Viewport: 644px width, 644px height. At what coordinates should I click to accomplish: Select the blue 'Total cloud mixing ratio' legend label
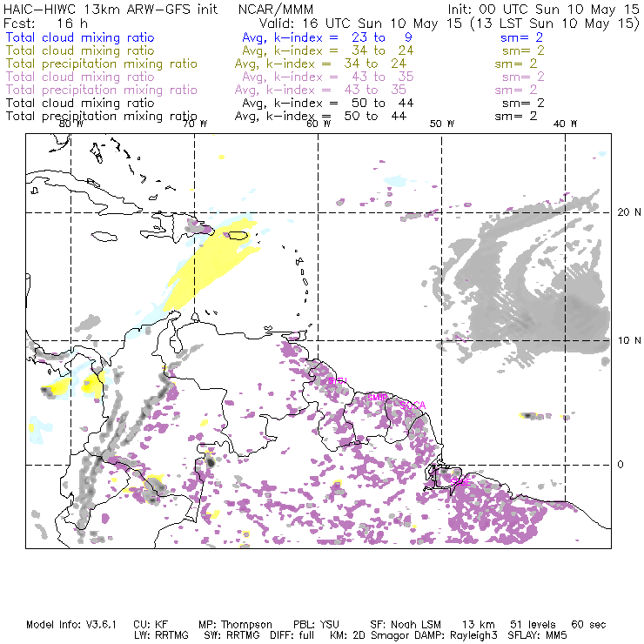pos(80,37)
